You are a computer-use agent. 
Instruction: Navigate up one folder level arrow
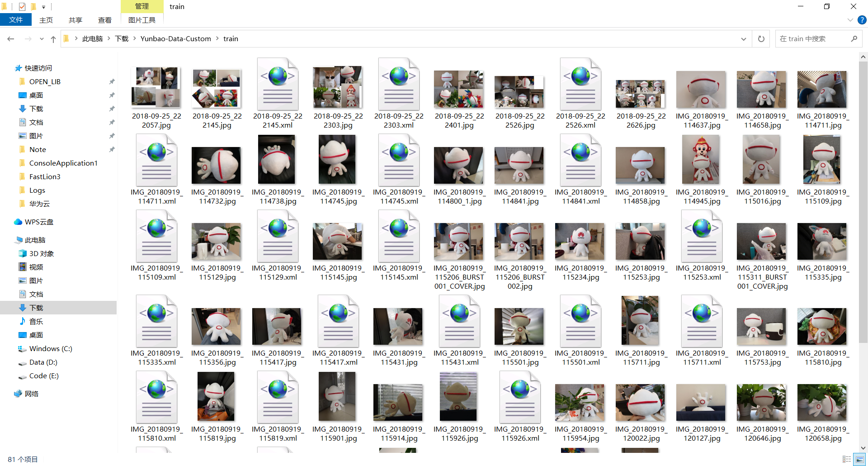click(53, 39)
